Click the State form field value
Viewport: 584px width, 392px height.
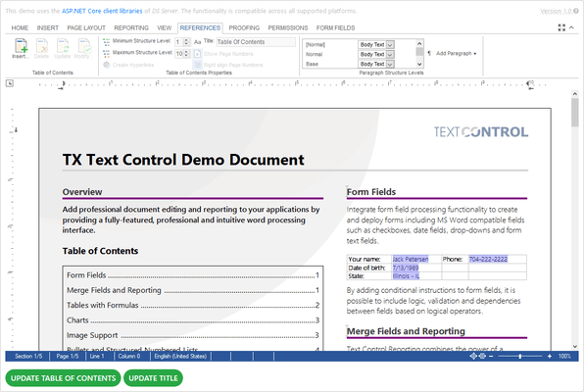(406, 276)
